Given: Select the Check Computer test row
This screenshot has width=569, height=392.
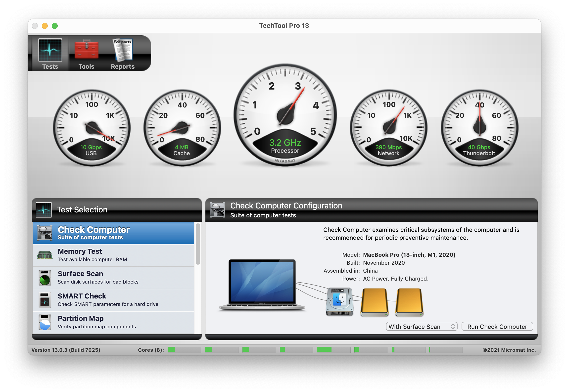Looking at the screenshot, I should click(113, 233).
